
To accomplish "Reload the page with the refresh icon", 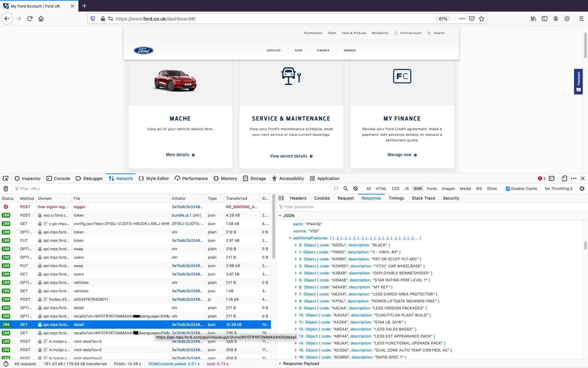I will (x=30, y=19).
